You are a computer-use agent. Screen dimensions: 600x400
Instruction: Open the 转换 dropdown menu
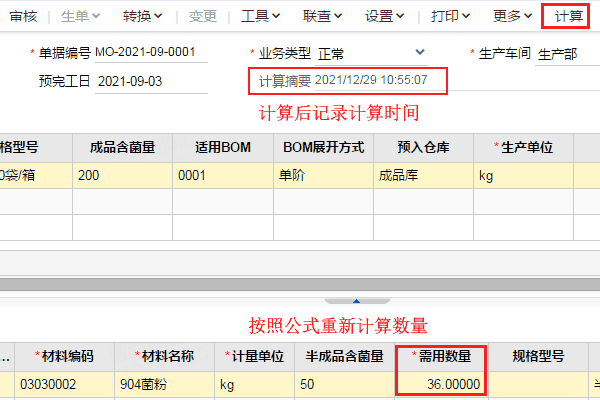tap(143, 16)
